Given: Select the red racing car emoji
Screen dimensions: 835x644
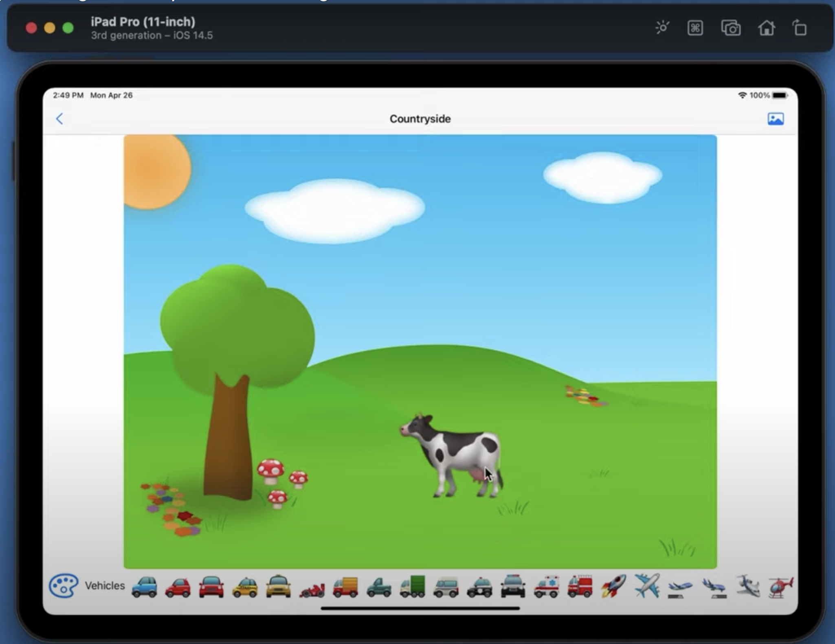Looking at the screenshot, I should click(x=312, y=589).
